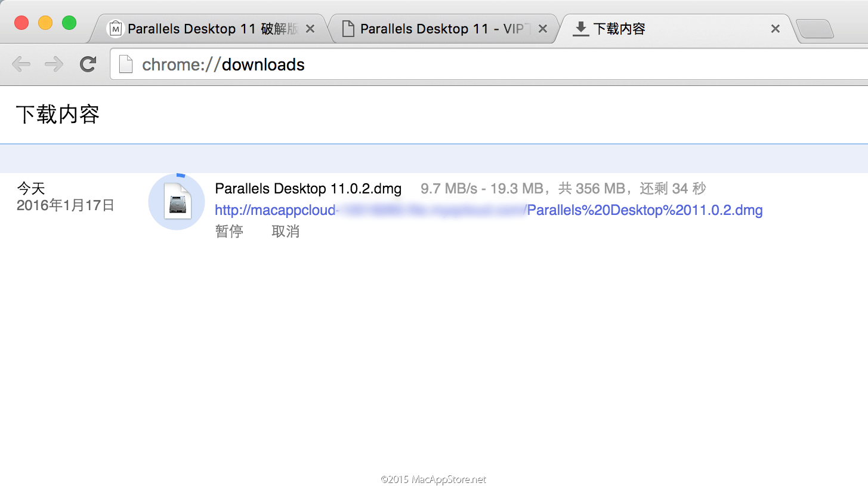Click the 2015 MacAppStore.net footer text
This screenshot has width=868, height=486.
point(434,479)
